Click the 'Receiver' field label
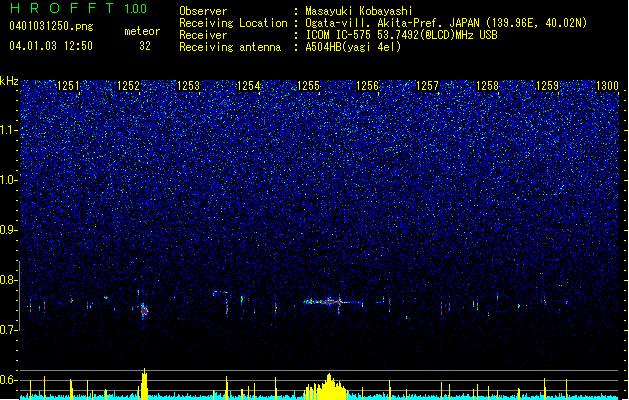The width and height of the screenshot is (629, 400). (203, 35)
